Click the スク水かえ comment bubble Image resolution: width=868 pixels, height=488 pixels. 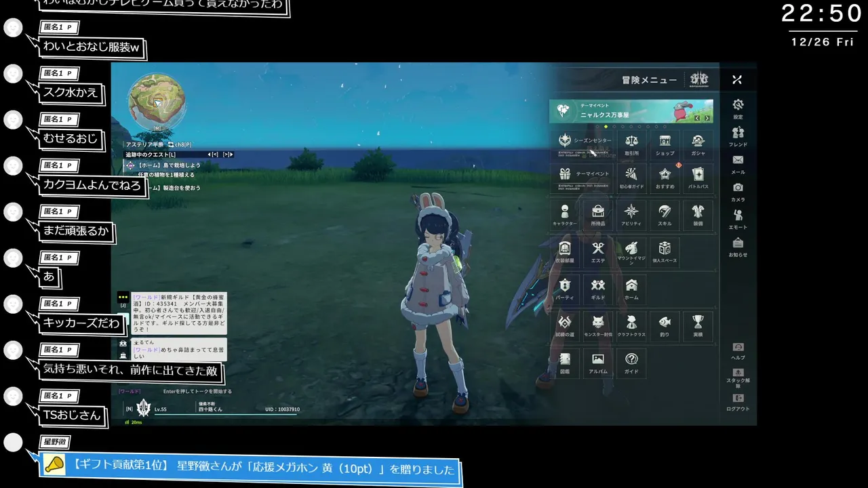(72, 93)
